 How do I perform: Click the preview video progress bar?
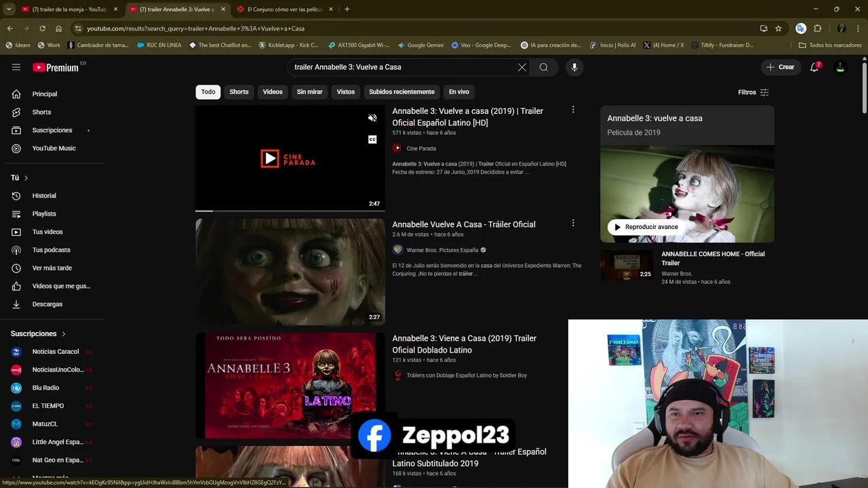click(x=290, y=211)
